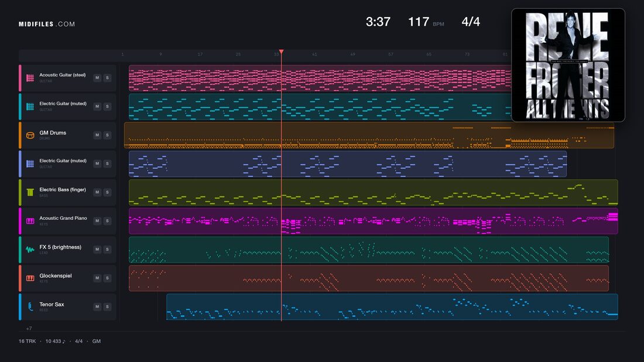Select the GM Drums track name

pos(53,133)
